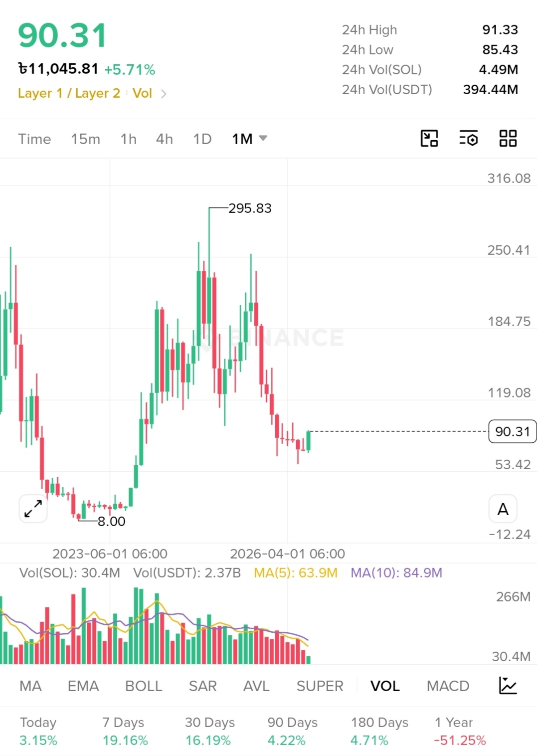Expand Layer 1 / Layer 2 chevron
This screenshot has width=537, height=756.
pos(164,94)
